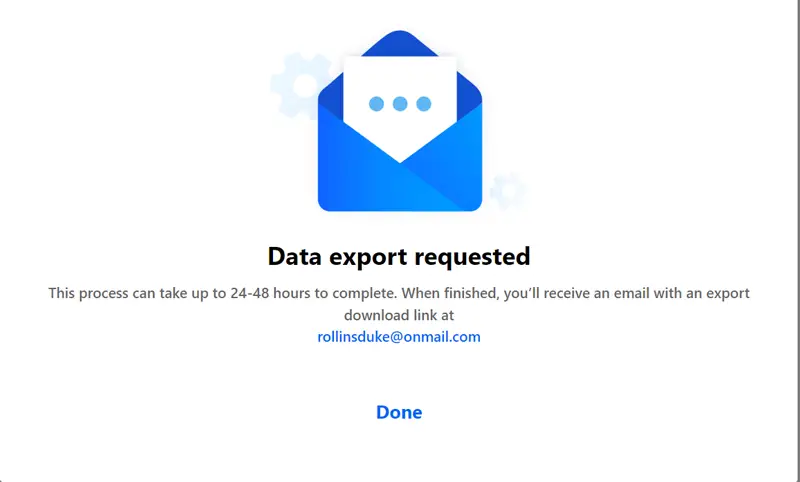This screenshot has height=482, width=800.
Task: Click the "When finished" sentence text
Action: click(449, 293)
